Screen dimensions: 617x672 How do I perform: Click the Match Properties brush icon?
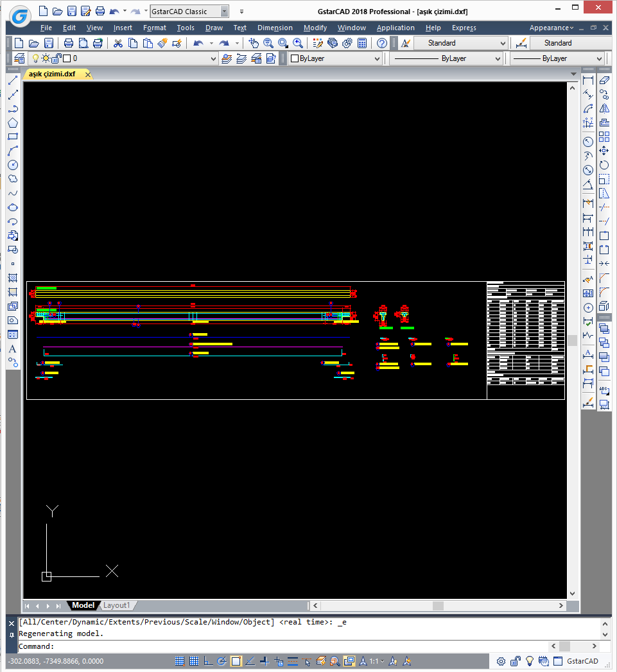(162, 43)
